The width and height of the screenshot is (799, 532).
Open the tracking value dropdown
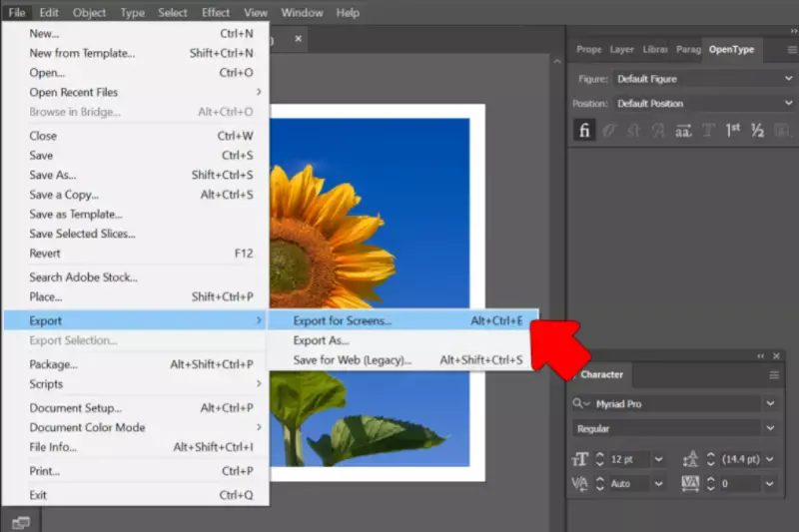pyautogui.click(x=769, y=484)
